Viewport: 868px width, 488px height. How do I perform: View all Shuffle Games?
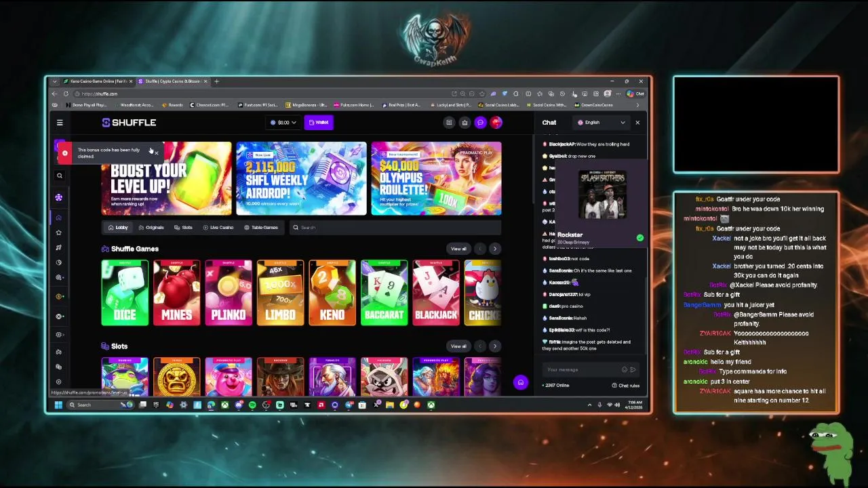coord(459,249)
